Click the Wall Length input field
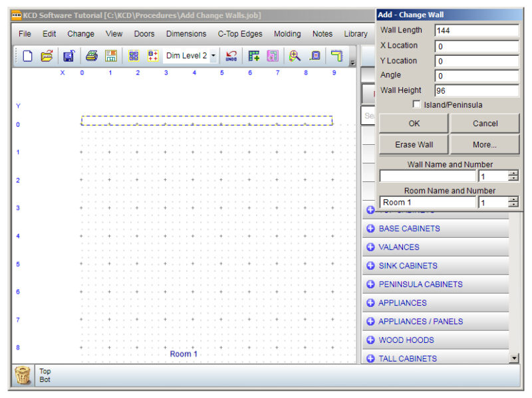The image size is (532, 398). point(476,31)
